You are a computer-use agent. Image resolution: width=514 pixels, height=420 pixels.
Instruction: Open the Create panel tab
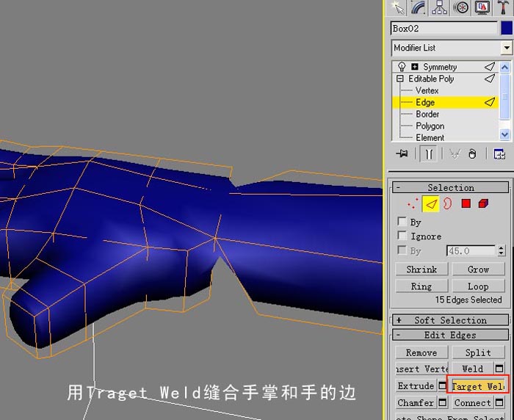tap(398, 7)
